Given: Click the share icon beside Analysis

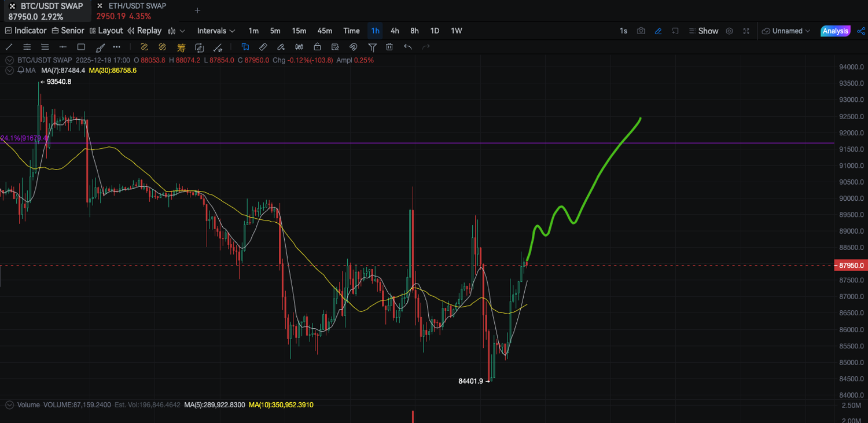Looking at the screenshot, I should pyautogui.click(x=860, y=31).
